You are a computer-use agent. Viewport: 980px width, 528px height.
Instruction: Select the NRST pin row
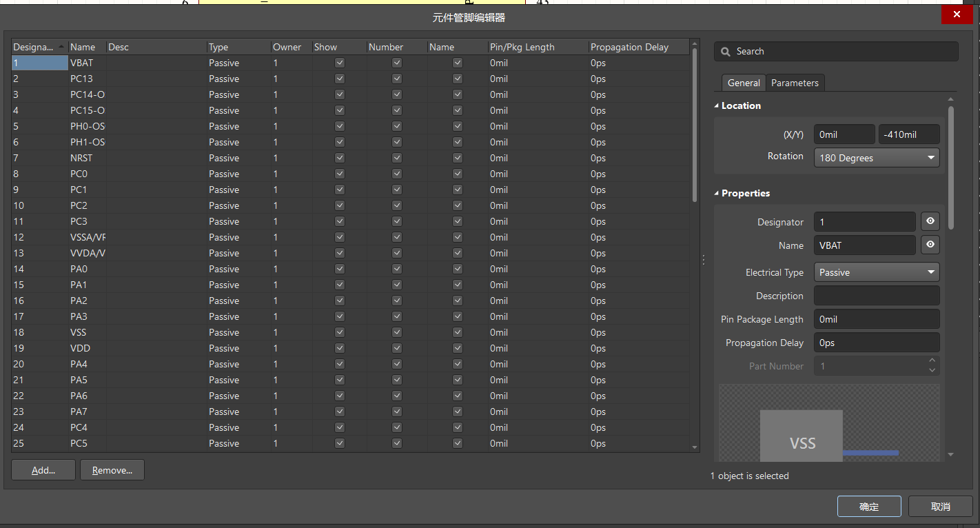351,158
